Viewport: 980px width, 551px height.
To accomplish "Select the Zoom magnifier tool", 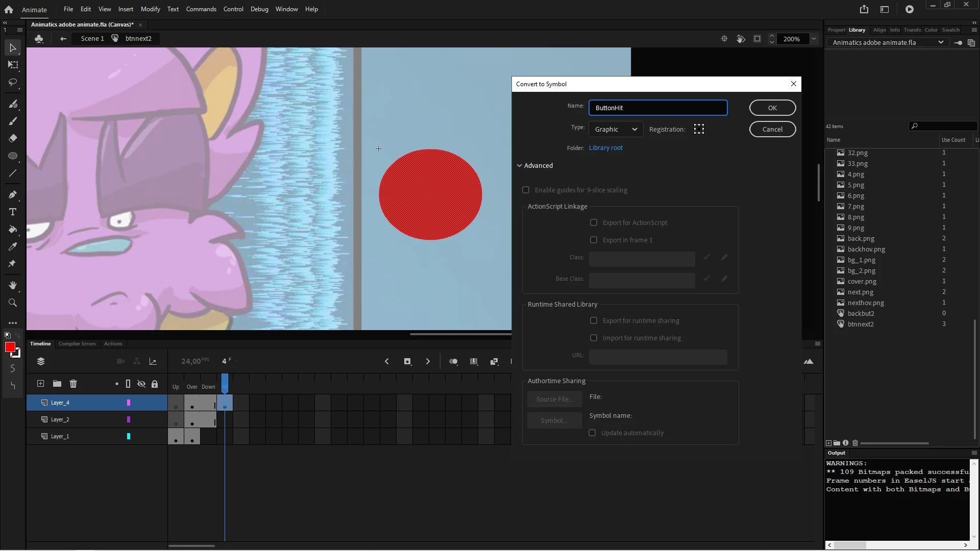I will click(x=13, y=303).
